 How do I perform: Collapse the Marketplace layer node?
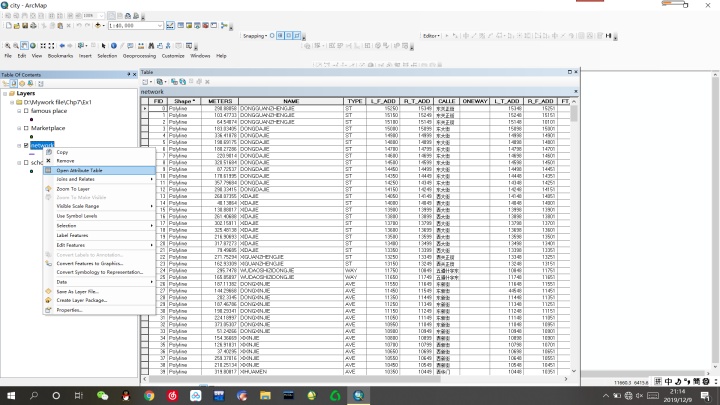click(19, 128)
